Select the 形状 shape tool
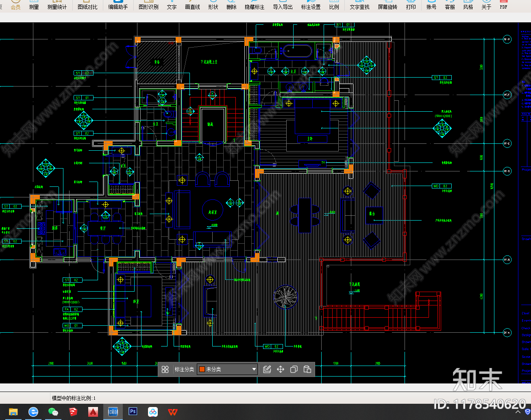 213,5
